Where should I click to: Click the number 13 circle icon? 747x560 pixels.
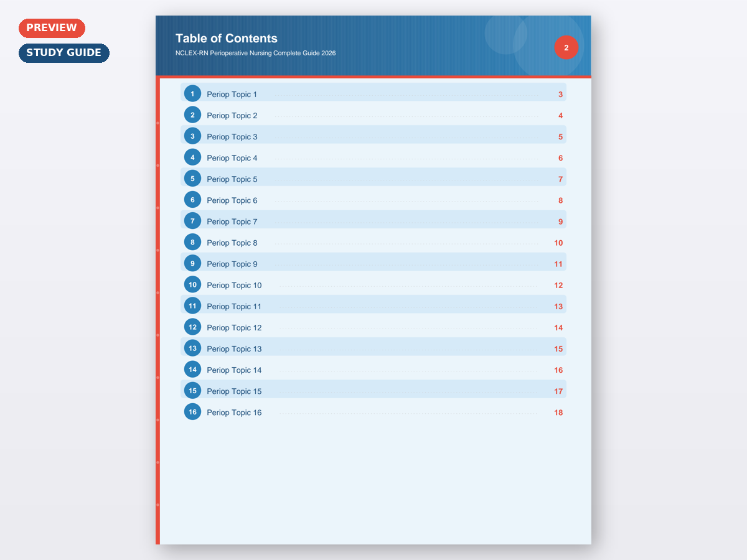tap(192, 348)
